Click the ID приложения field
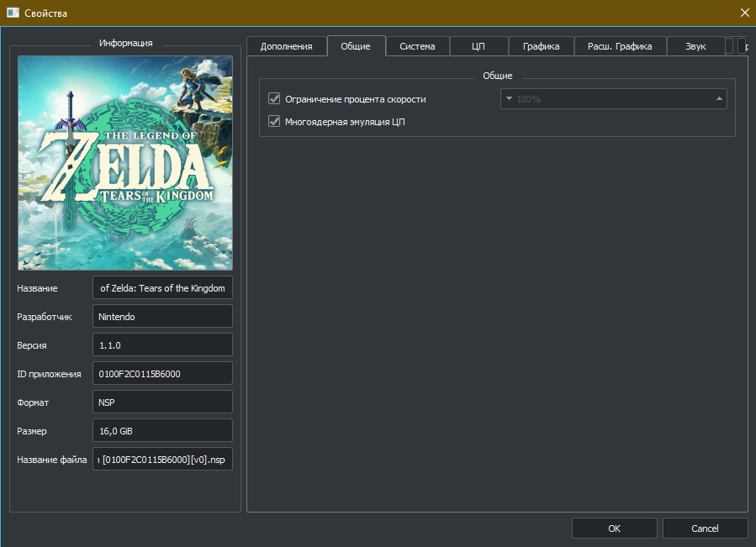 [x=162, y=374]
